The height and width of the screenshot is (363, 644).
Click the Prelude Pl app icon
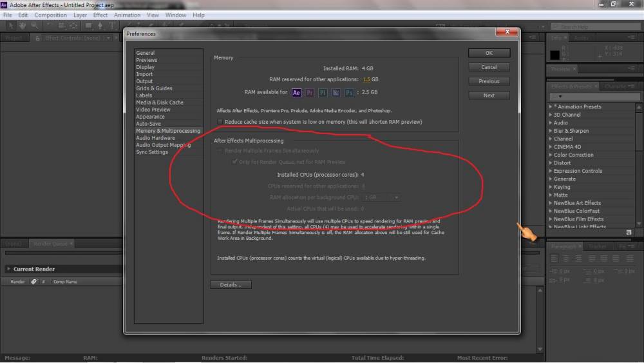[323, 92]
